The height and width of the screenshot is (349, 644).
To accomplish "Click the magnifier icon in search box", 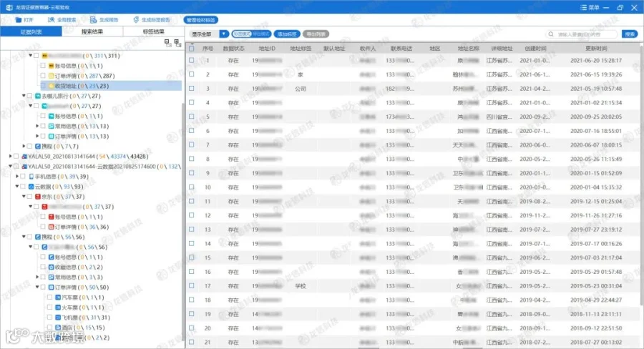I will point(551,34).
